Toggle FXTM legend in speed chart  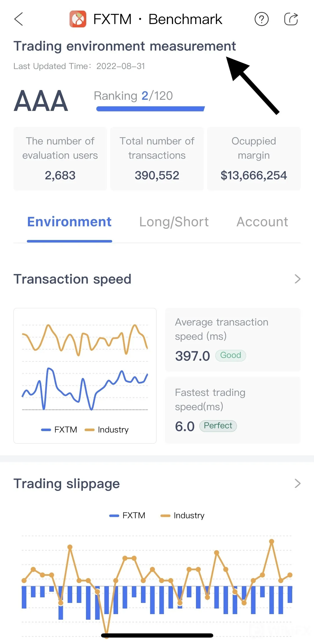(59, 429)
